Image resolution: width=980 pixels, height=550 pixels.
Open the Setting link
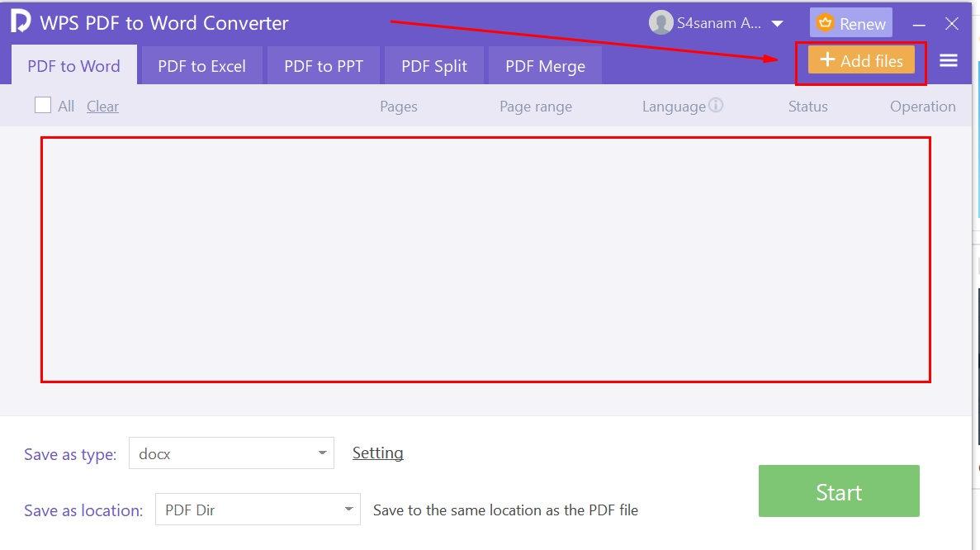click(x=377, y=453)
